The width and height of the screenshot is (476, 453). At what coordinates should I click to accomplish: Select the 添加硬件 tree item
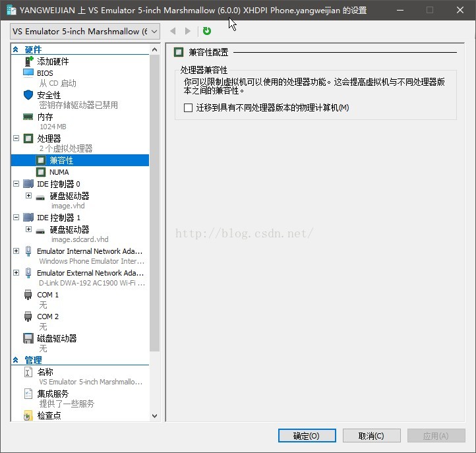(53, 61)
